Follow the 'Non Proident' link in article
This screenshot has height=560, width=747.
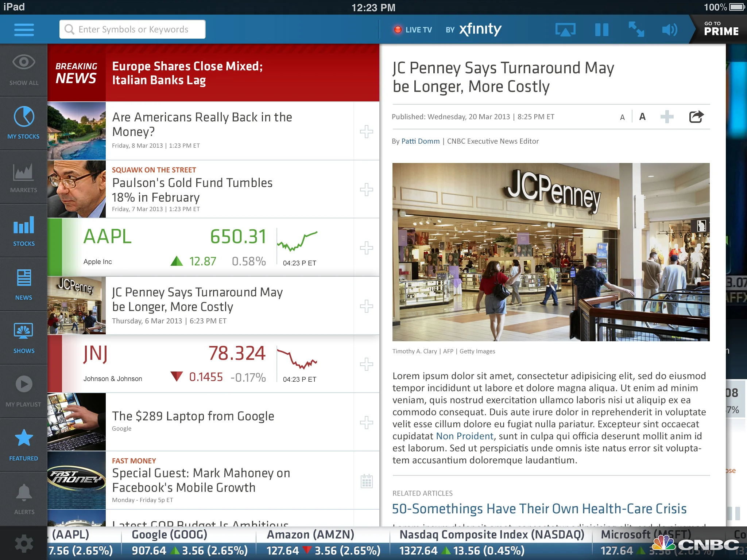465,436
